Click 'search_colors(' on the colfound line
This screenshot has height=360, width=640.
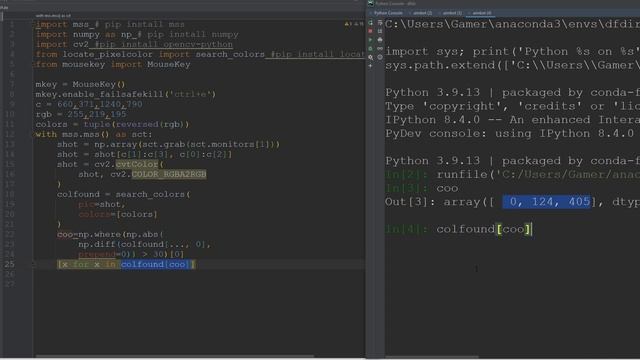pyautogui.click(x=153, y=194)
